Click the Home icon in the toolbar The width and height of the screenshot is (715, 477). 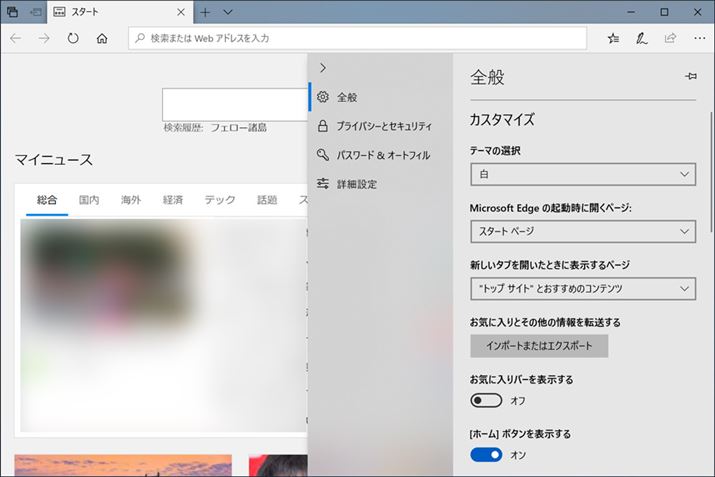(x=102, y=38)
